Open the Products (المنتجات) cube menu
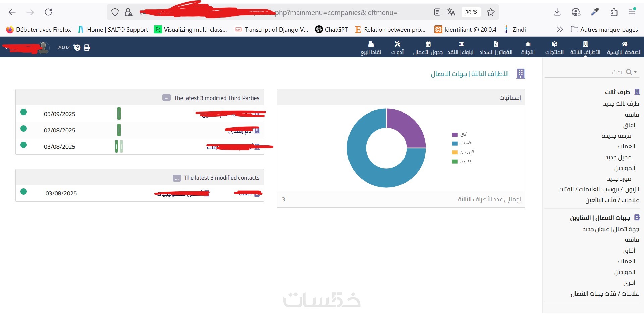This screenshot has width=644, height=314. click(554, 48)
